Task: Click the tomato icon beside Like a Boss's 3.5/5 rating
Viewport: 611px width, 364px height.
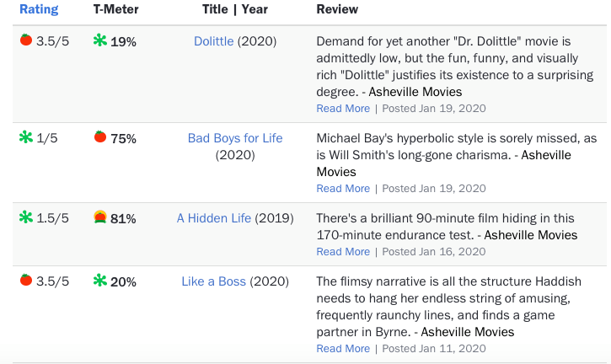Action: pos(26,280)
